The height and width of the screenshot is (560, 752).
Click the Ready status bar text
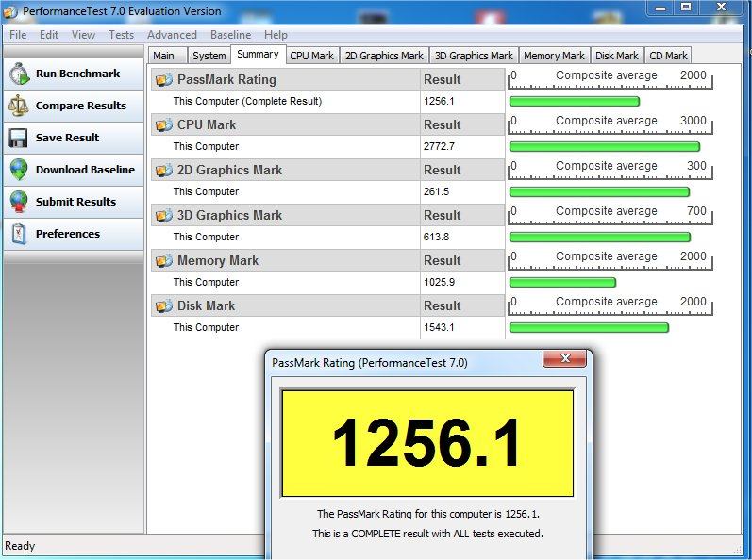tap(20, 546)
